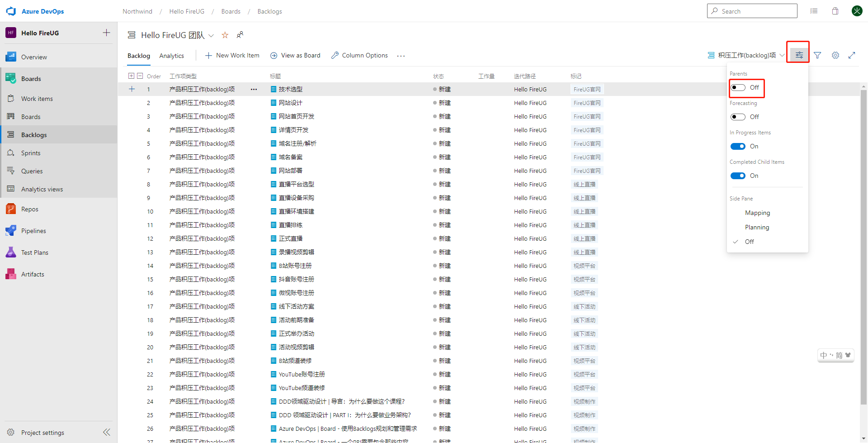This screenshot has width=868, height=443.
Task: Open the Repos section
Action: click(x=29, y=209)
